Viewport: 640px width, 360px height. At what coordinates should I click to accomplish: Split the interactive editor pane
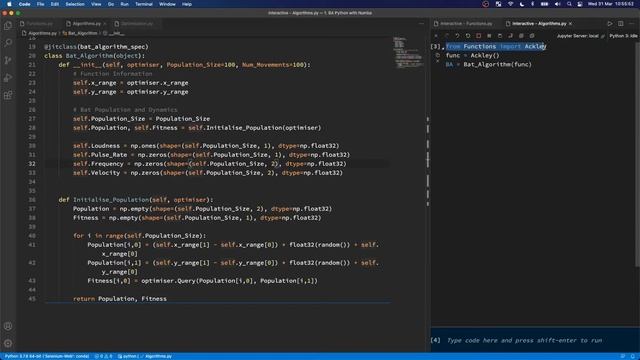620,24
